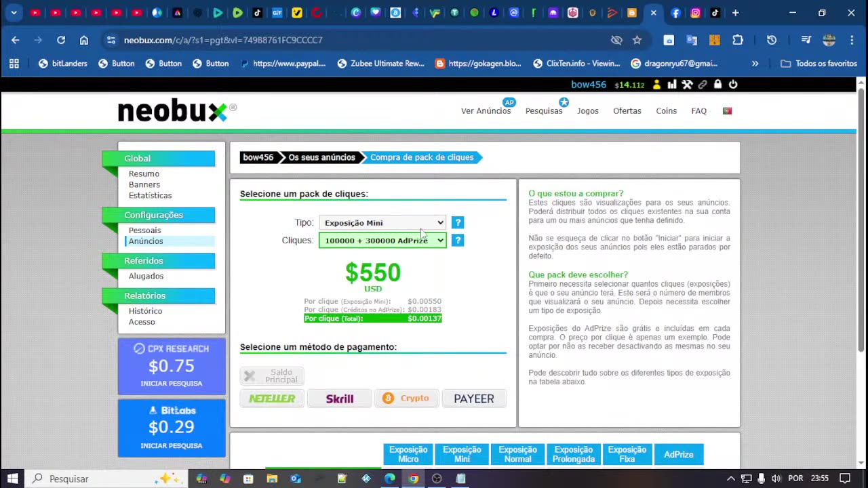Open help icon next to Tipo dropdown
This screenshot has height=488, width=868.
coord(458,222)
